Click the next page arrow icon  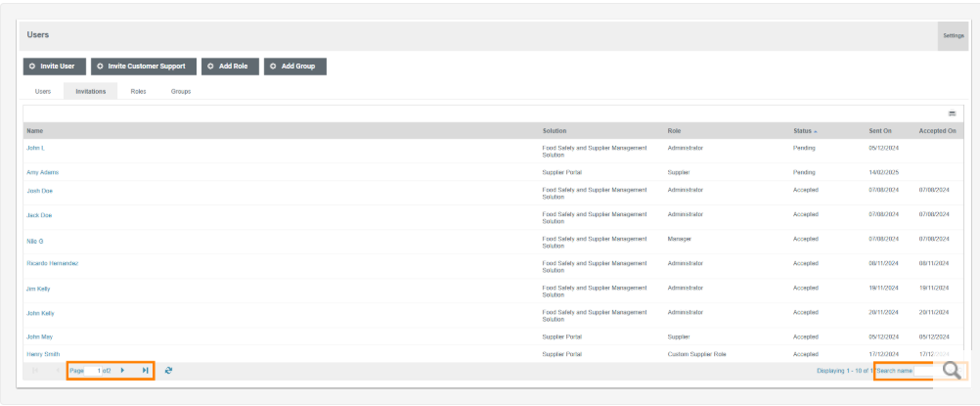click(x=122, y=371)
